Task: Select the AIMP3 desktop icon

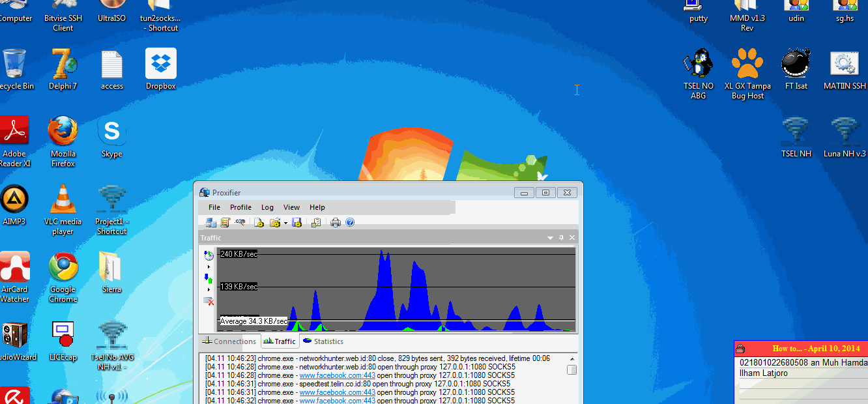Action: coord(14,205)
